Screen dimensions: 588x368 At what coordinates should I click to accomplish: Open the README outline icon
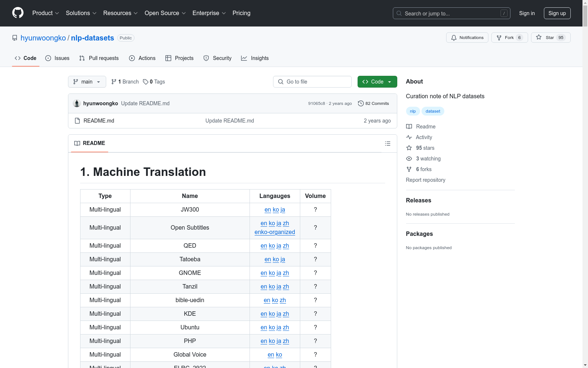[x=388, y=144]
